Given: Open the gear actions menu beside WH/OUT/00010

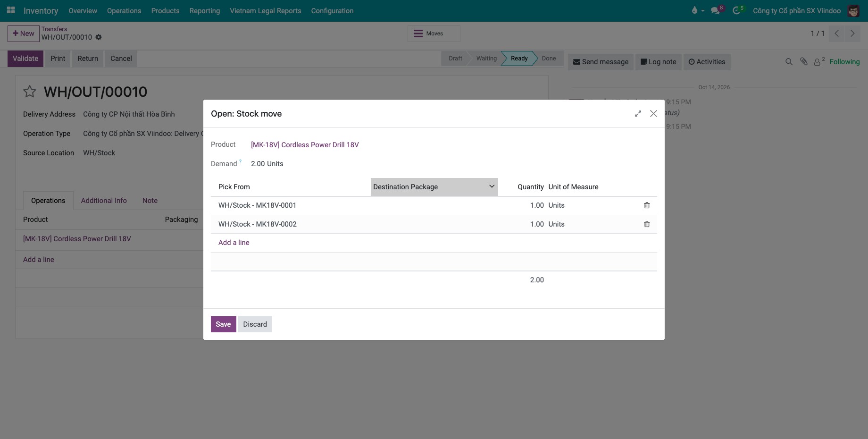Looking at the screenshot, I should 99,37.
